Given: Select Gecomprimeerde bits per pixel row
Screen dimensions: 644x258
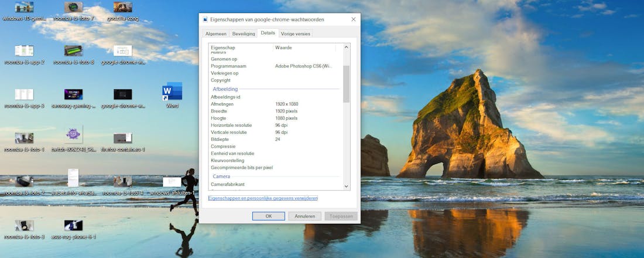Looking at the screenshot, I should point(276,168).
